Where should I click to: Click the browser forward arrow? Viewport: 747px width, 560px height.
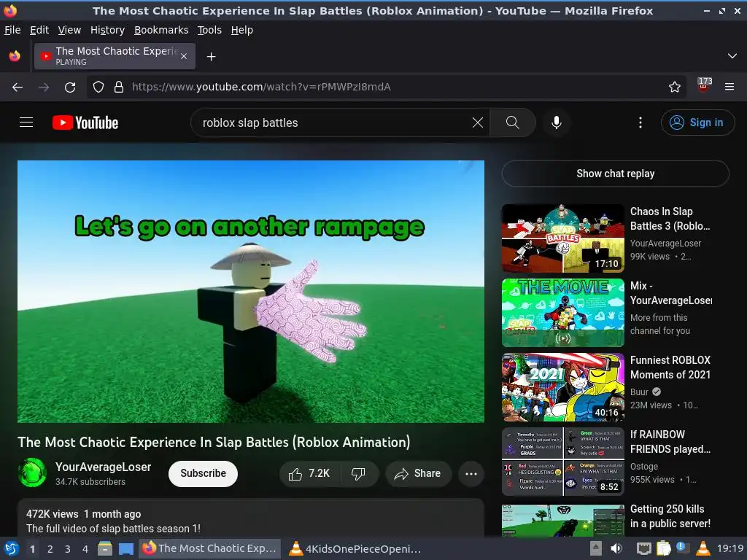click(x=44, y=87)
